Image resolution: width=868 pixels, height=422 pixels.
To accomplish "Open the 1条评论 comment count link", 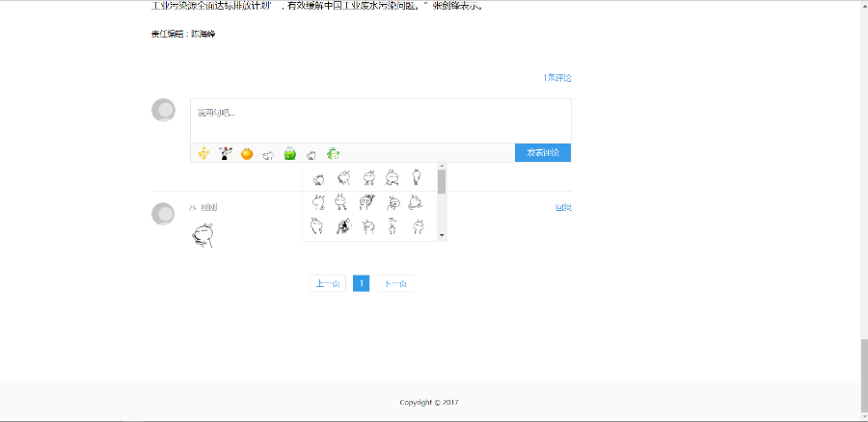I will pos(556,78).
